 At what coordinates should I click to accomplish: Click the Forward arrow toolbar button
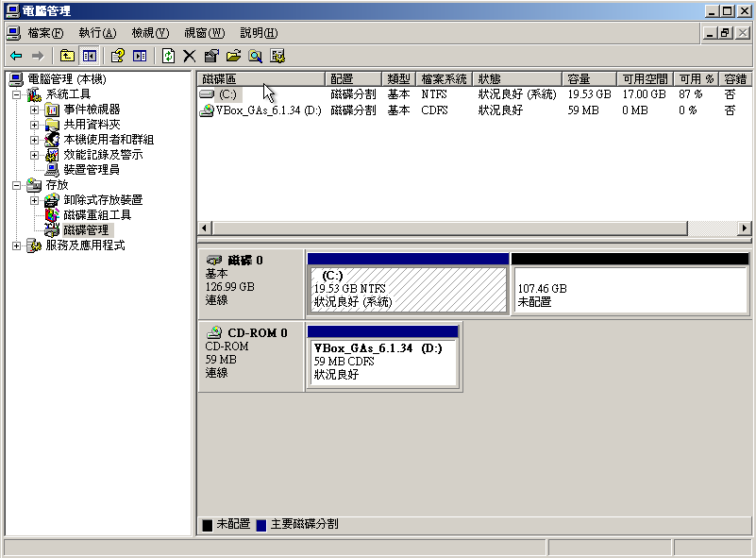pos(38,56)
